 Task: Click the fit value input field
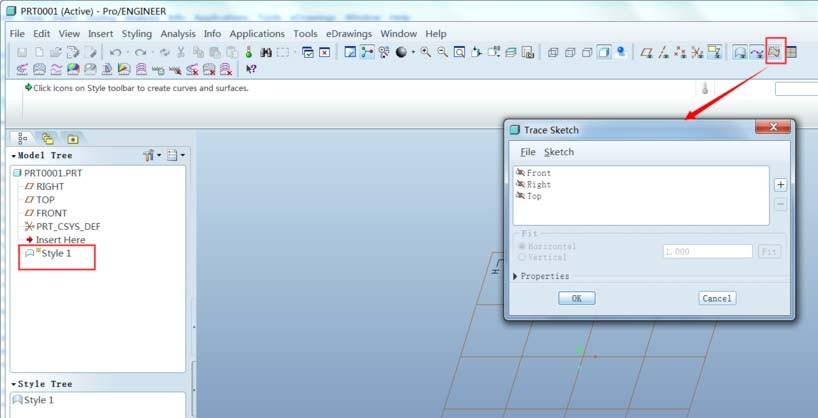(x=707, y=252)
